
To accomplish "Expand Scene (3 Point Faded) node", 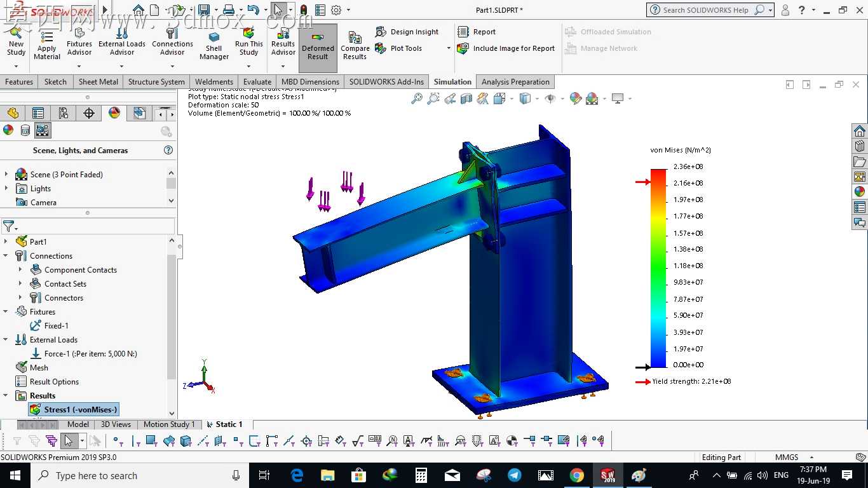I will (x=6, y=174).
